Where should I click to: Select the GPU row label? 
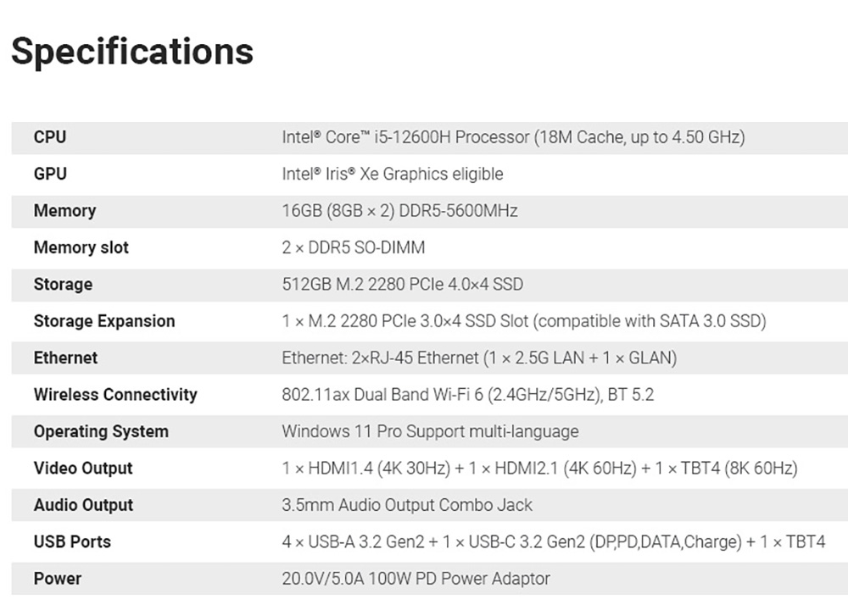(x=50, y=174)
